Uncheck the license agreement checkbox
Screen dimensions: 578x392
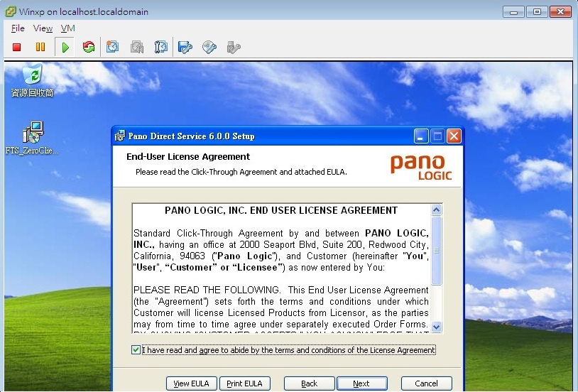[136, 349]
